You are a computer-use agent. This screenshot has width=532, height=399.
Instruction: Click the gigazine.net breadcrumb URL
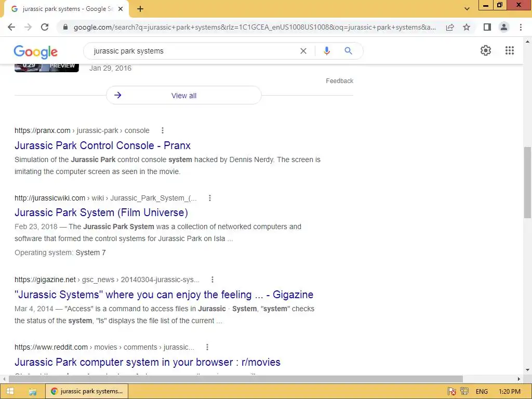(x=107, y=280)
